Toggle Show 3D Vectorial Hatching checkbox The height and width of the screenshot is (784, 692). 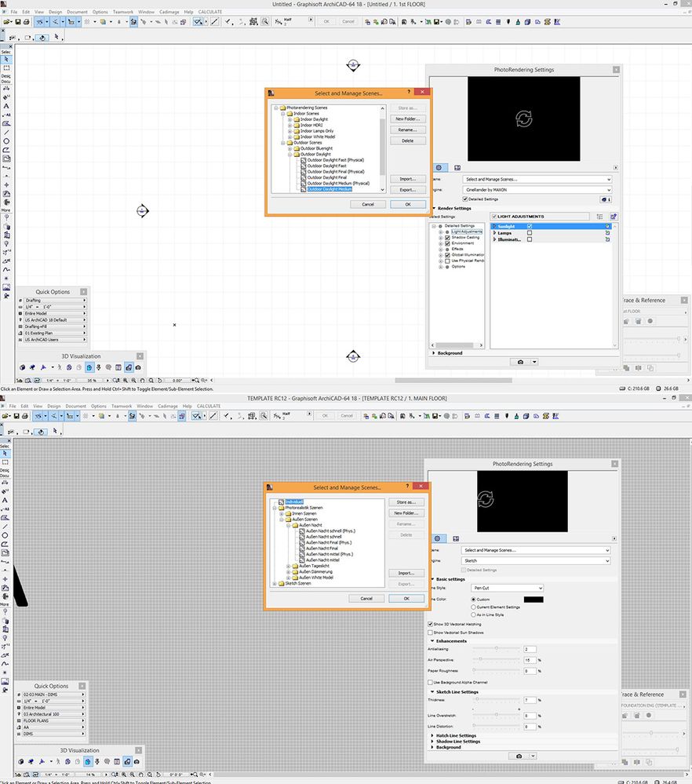pyautogui.click(x=430, y=624)
